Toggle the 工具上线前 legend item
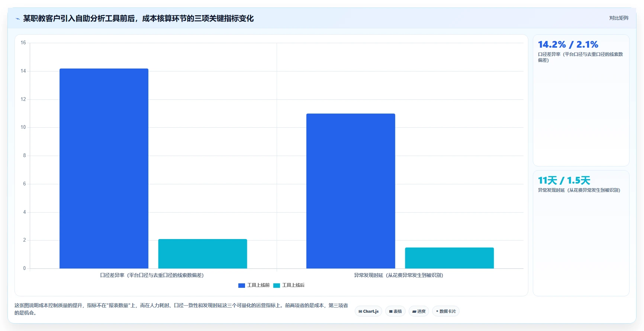Image resolution: width=644 pixels, height=331 pixels. tap(254, 285)
